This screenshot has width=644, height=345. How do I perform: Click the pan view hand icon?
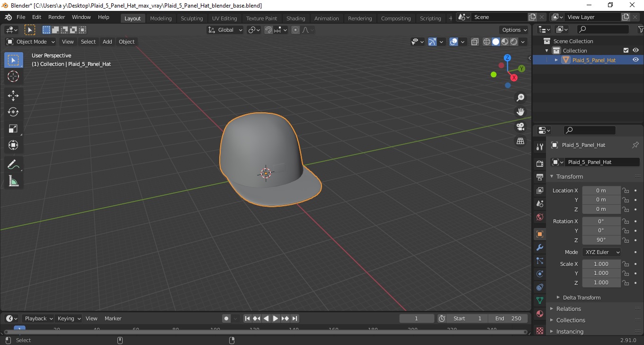tap(520, 112)
